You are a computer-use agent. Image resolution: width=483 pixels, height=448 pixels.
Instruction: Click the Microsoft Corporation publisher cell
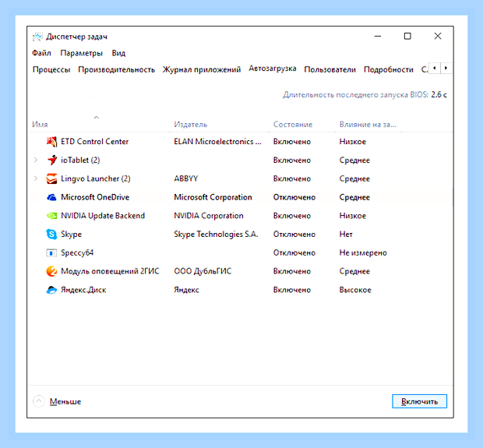pyautogui.click(x=213, y=197)
